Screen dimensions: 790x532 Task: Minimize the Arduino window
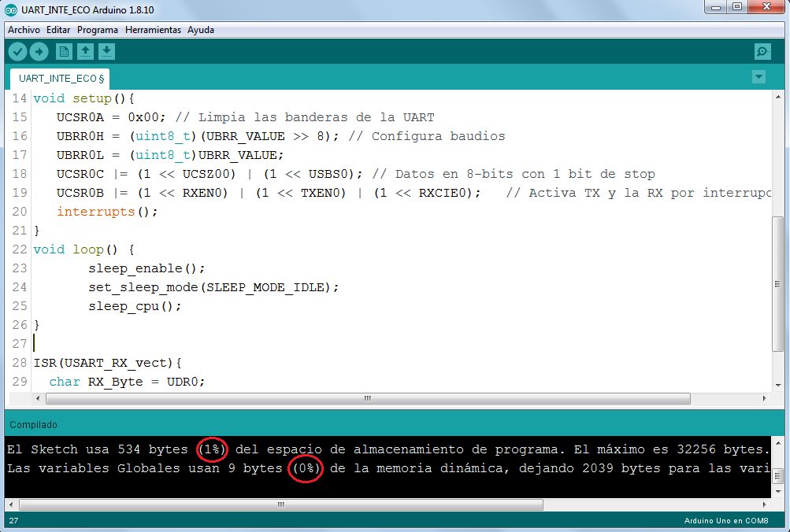[715, 7]
